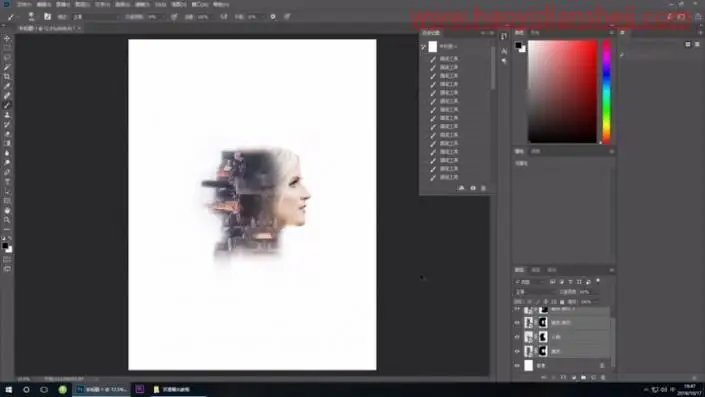Create a new group in Layers panel
This screenshot has width=705, height=397.
[584, 378]
